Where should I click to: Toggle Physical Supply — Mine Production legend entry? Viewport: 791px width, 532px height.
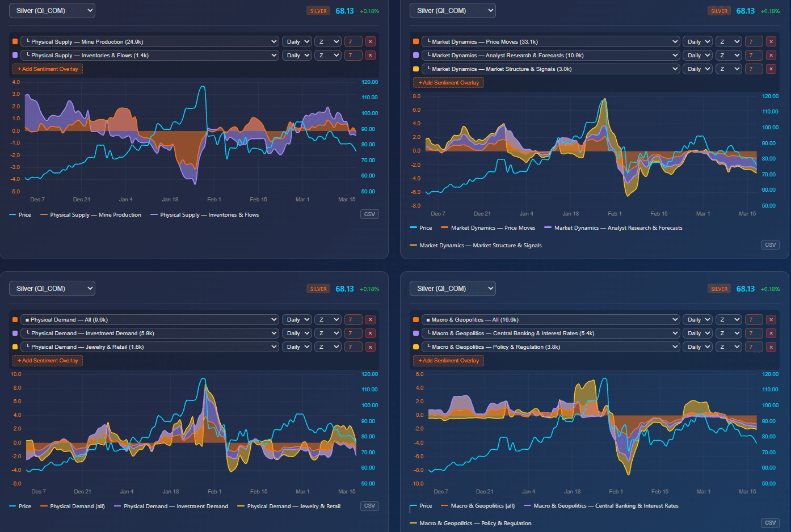pos(91,215)
